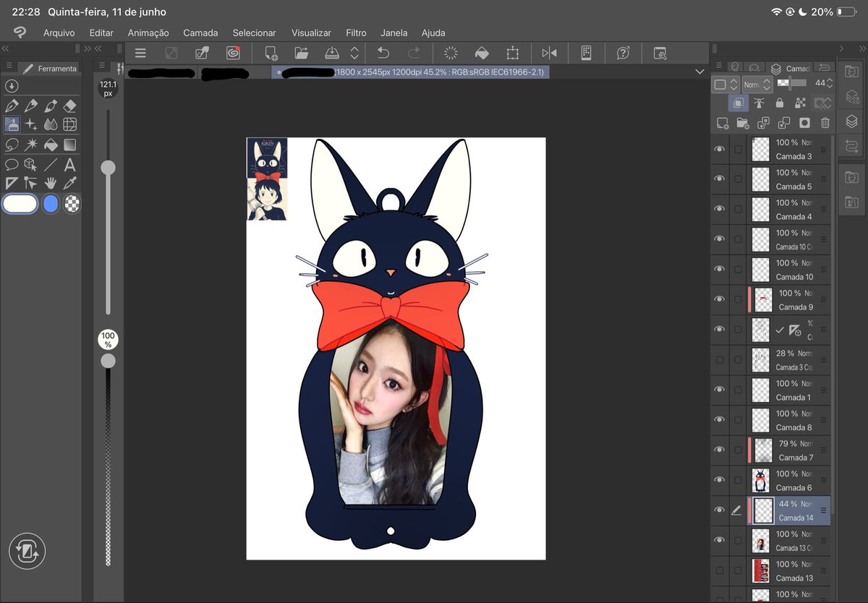Select the Move layer tool
868x603 pixels.
click(x=31, y=183)
